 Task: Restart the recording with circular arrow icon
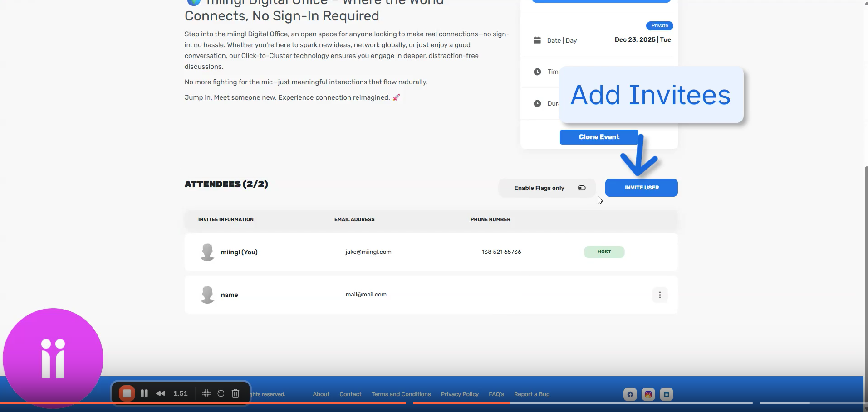(221, 393)
